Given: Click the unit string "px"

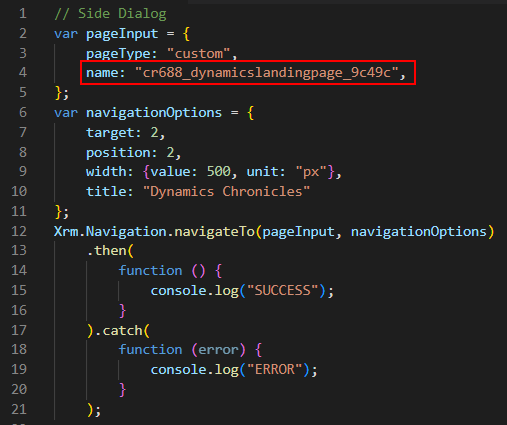Looking at the screenshot, I should [311, 172].
